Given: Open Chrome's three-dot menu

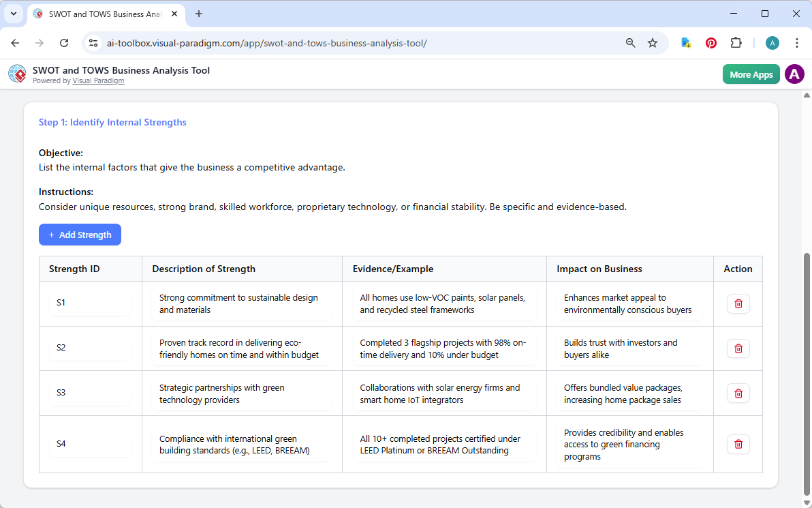Looking at the screenshot, I should point(796,42).
